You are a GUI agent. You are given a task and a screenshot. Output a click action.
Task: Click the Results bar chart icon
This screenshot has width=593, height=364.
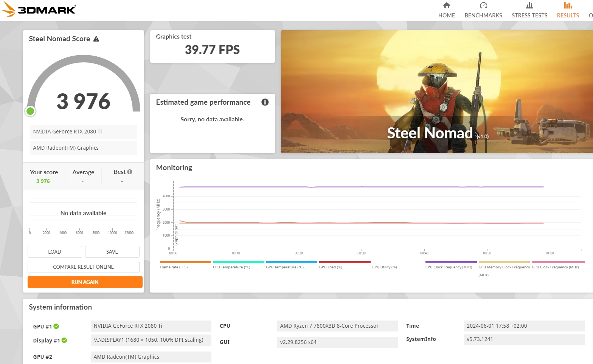568,5
